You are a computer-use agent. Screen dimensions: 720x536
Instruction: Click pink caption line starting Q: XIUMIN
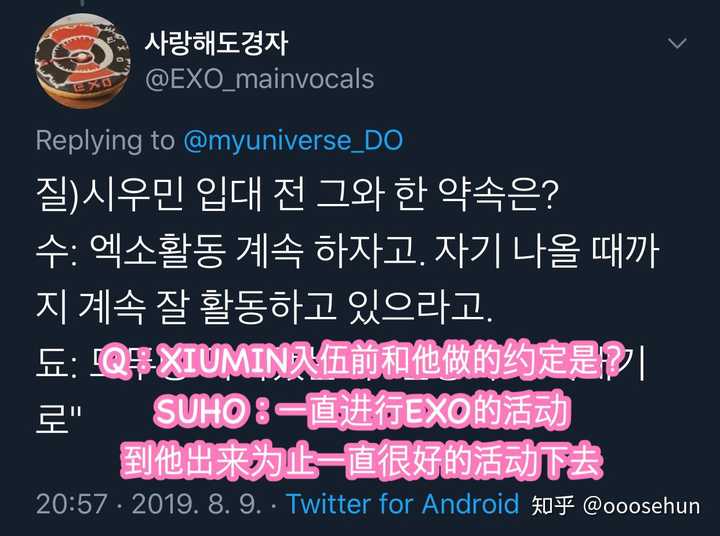point(361,360)
